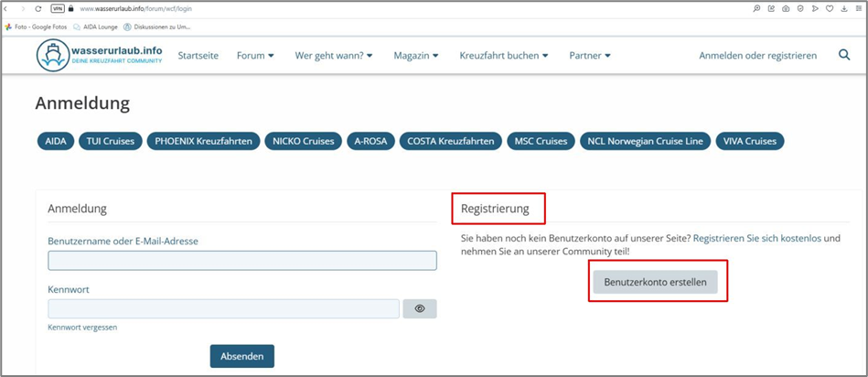The height and width of the screenshot is (377, 868).
Task: Go to Startseite in navigation
Action: [x=198, y=56]
